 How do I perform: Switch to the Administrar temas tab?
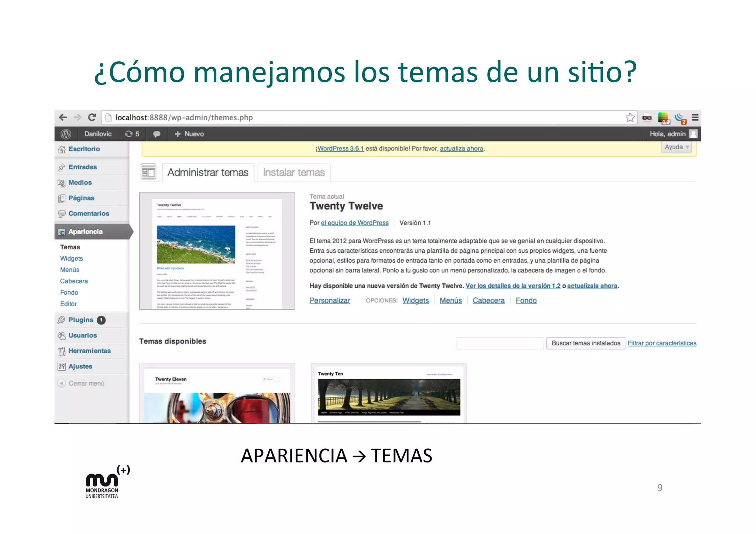(208, 173)
